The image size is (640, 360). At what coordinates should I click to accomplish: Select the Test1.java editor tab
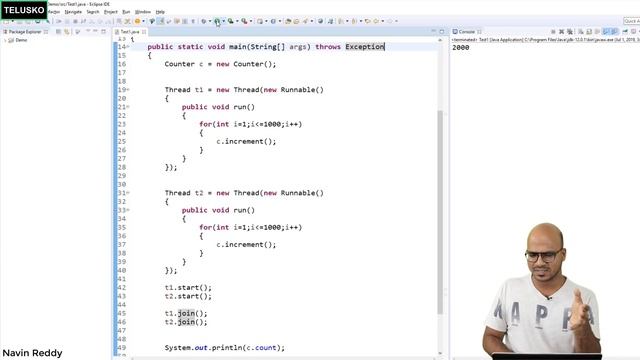tap(129, 31)
